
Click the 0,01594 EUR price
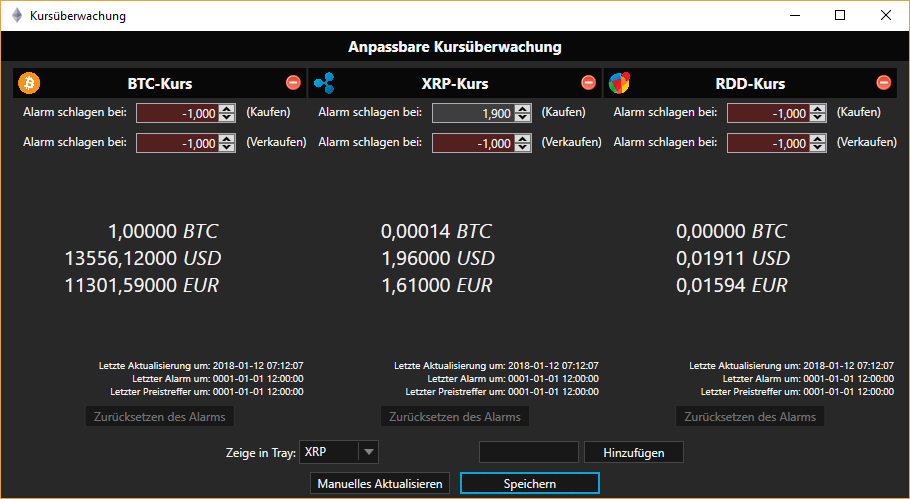(x=732, y=285)
